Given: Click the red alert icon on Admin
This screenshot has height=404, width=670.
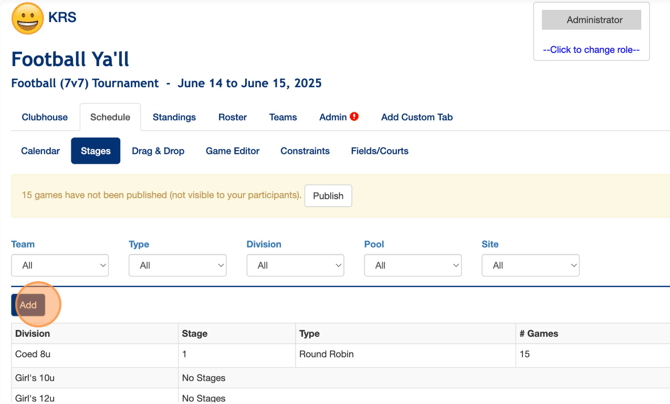Looking at the screenshot, I should click(x=354, y=117).
